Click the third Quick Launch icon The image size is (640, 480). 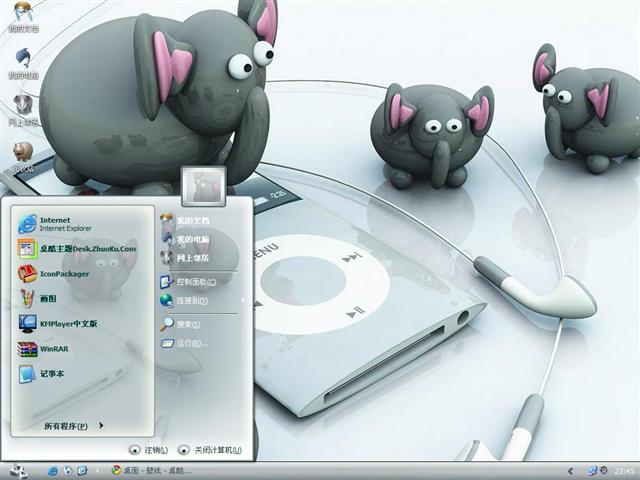pyautogui.click(x=82, y=471)
